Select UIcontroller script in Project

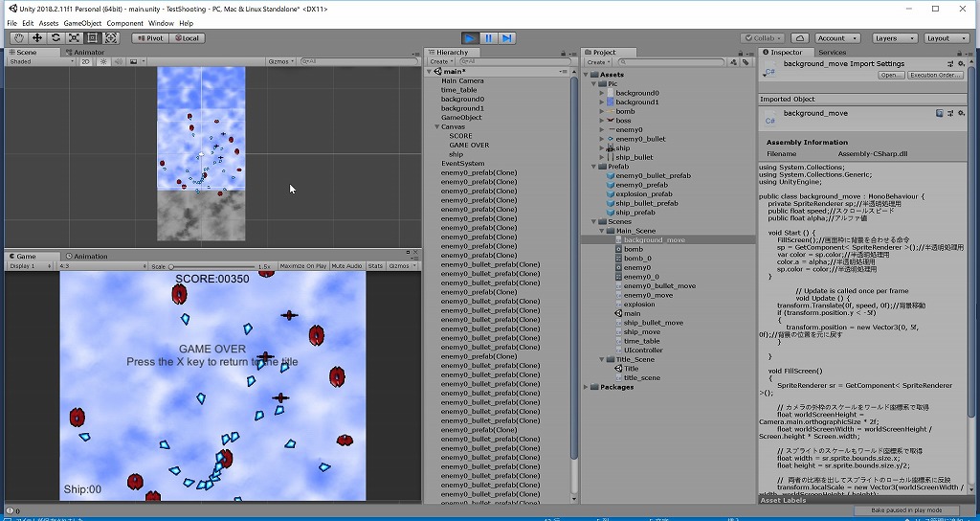[x=643, y=351]
